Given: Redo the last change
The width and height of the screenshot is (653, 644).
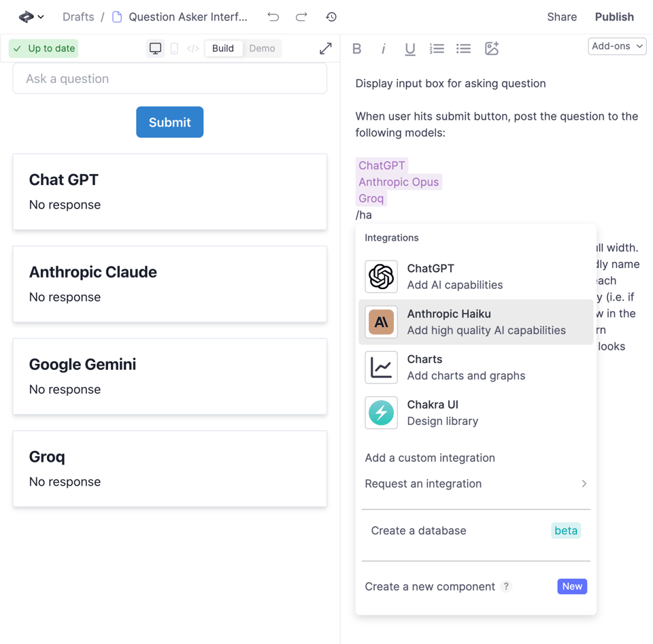Looking at the screenshot, I should click(301, 16).
